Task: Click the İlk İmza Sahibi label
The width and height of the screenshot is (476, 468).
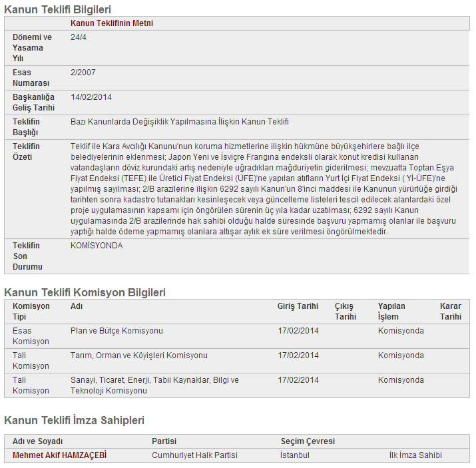Action: (x=415, y=455)
